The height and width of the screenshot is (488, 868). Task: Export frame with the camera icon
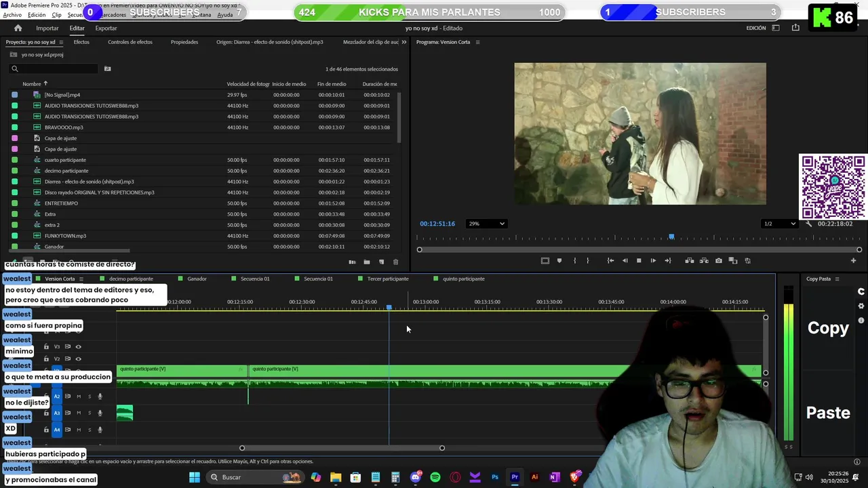(x=719, y=260)
